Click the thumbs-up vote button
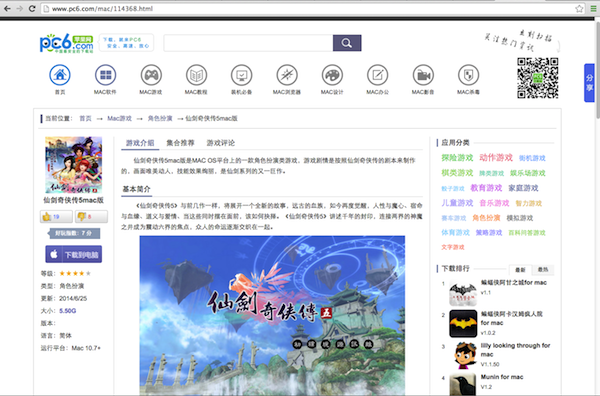 (56, 217)
